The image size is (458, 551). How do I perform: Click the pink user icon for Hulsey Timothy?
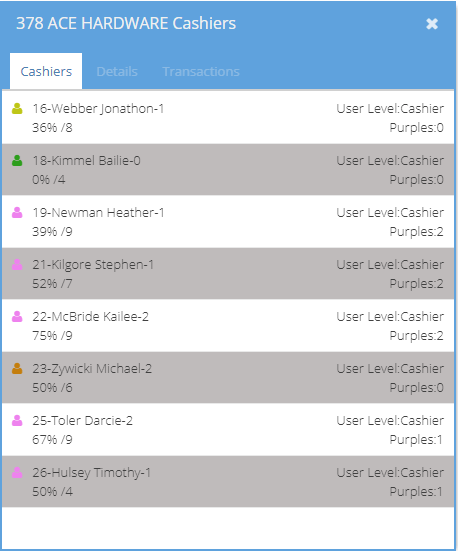(x=17, y=473)
